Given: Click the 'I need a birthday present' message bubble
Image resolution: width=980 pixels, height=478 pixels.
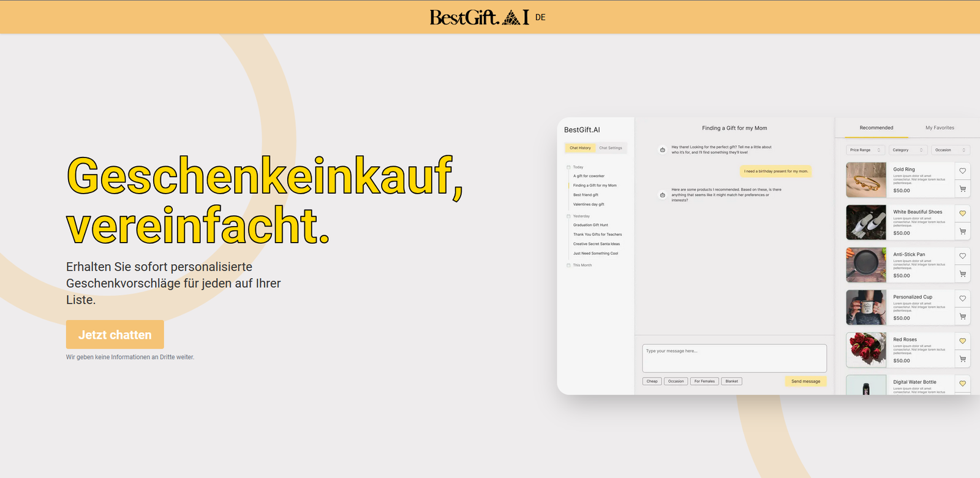Looking at the screenshot, I should pyautogui.click(x=776, y=171).
